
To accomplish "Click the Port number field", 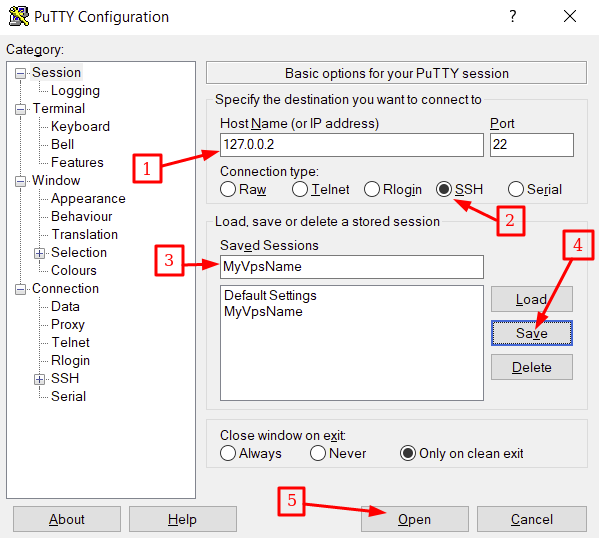I will tap(532, 145).
